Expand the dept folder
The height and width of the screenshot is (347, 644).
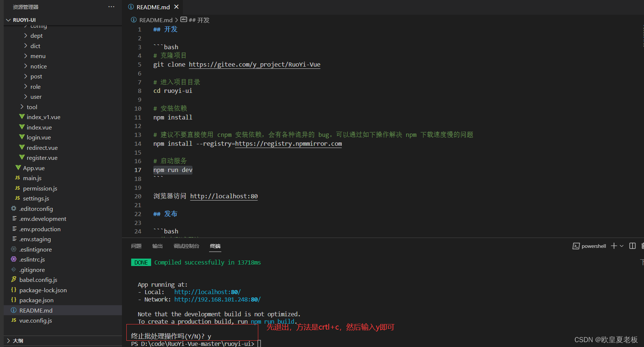pyautogui.click(x=25, y=36)
